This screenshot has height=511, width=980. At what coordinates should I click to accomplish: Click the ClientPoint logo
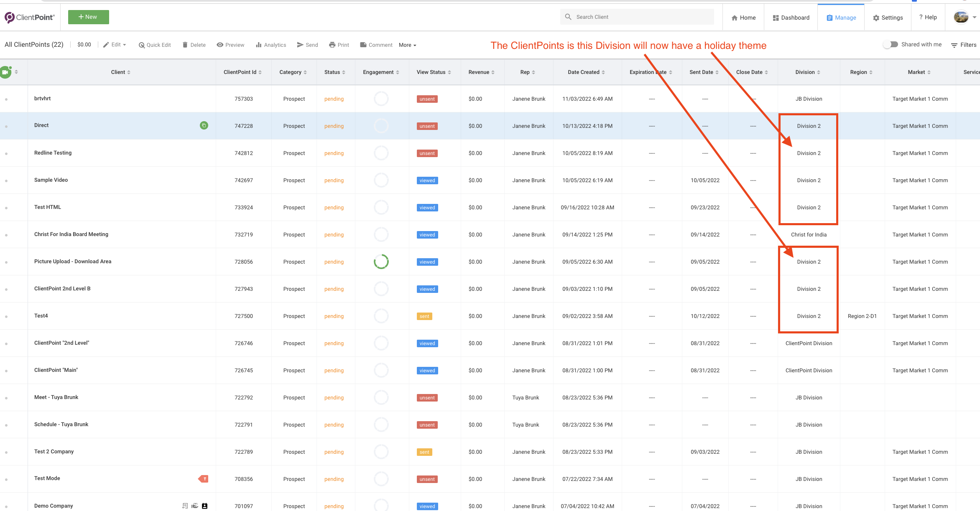(30, 17)
